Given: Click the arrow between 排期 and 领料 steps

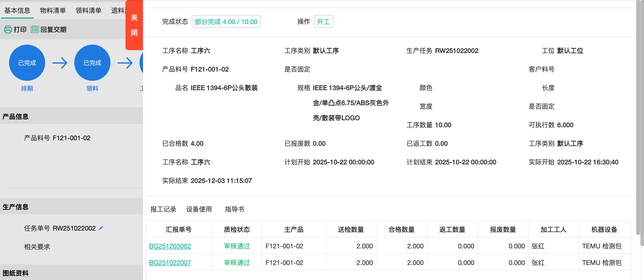Looking at the screenshot, I should pyautogui.click(x=60, y=63).
